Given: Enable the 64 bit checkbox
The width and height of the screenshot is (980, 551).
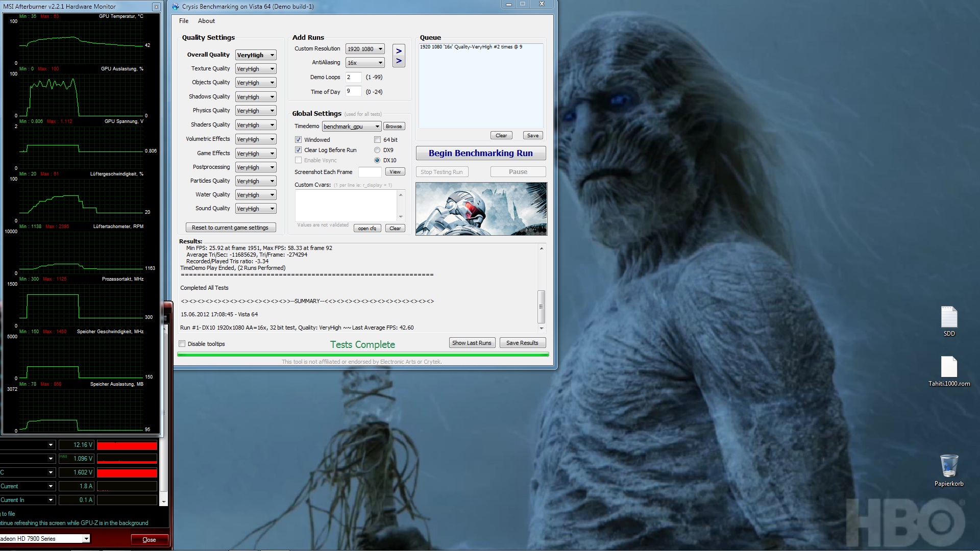Looking at the screenshot, I should pyautogui.click(x=377, y=140).
